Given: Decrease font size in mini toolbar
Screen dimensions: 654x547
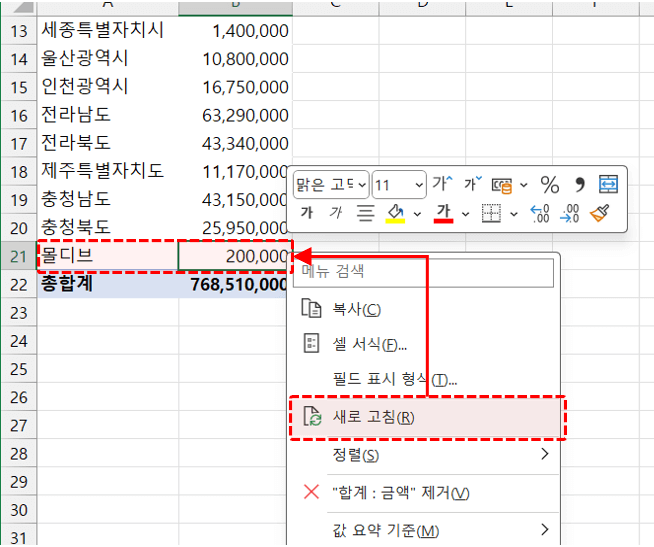Looking at the screenshot, I should [473, 184].
